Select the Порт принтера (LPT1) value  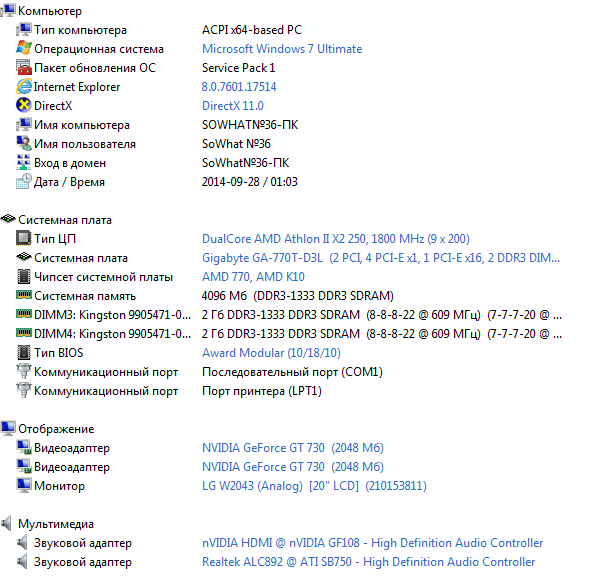point(262,391)
